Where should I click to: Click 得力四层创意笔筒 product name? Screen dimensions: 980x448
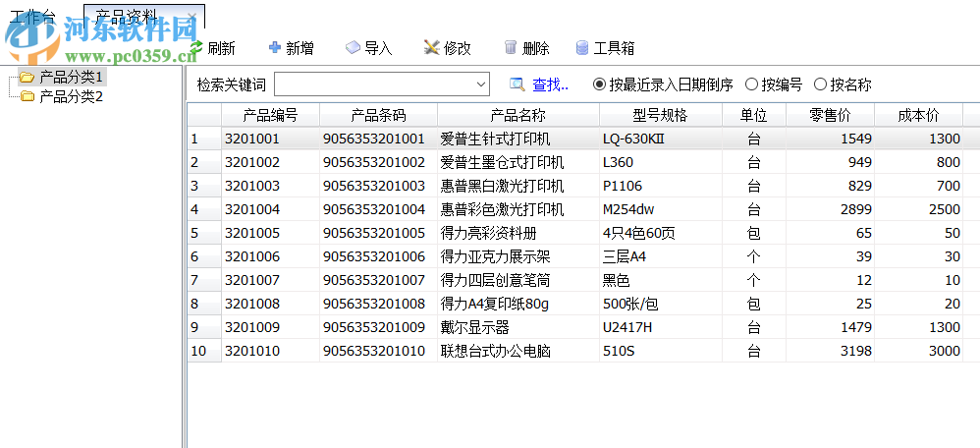[x=496, y=280]
